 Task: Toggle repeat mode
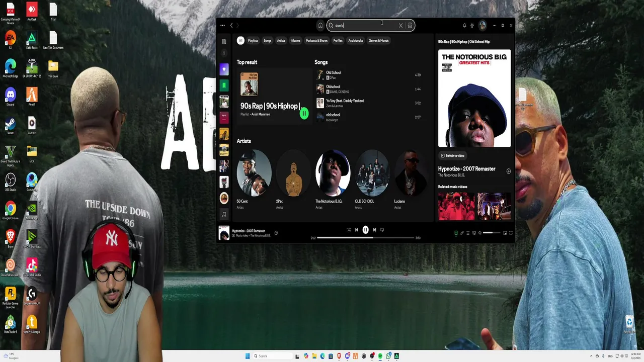[x=382, y=230]
